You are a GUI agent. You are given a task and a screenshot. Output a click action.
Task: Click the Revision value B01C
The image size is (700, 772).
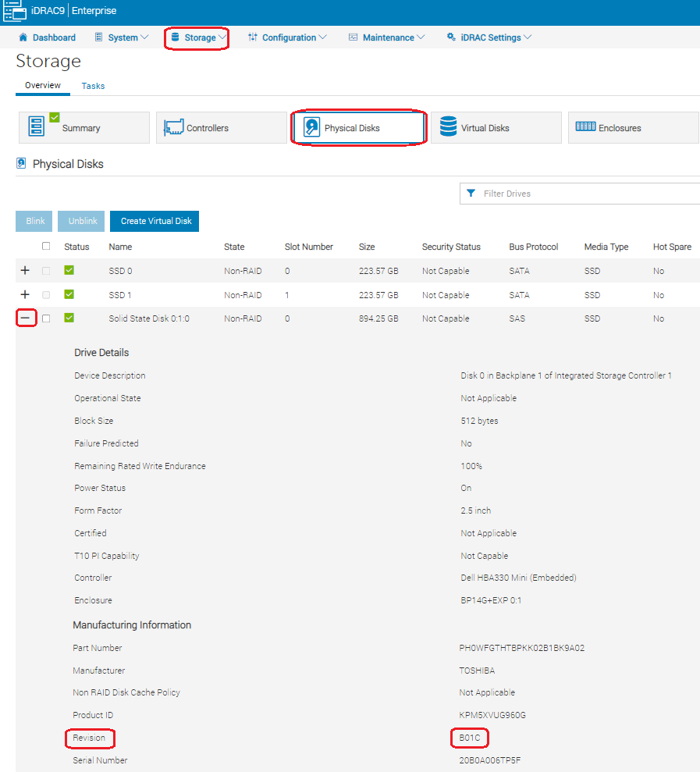click(x=470, y=738)
